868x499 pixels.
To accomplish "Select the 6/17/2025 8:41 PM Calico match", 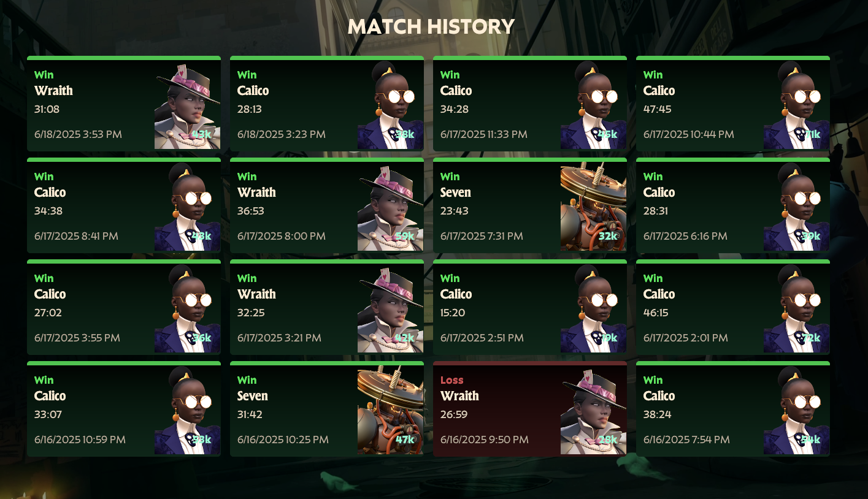I will point(124,205).
